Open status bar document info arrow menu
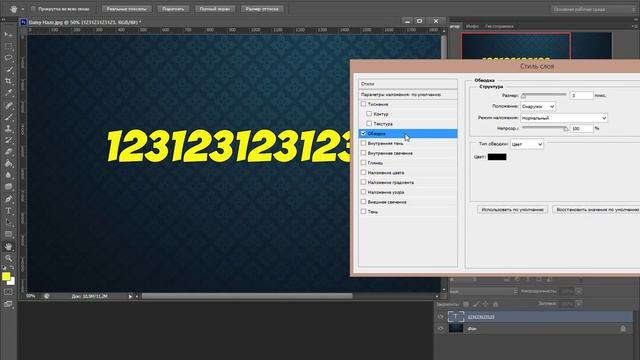The image size is (640, 360). (x=130, y=296)
